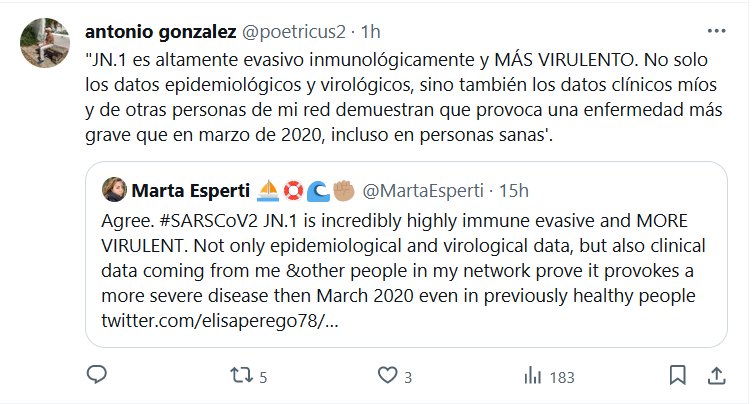Click Marta Esperti's small avatar
The width and height of the screenshot is (754, 404).
112,189
